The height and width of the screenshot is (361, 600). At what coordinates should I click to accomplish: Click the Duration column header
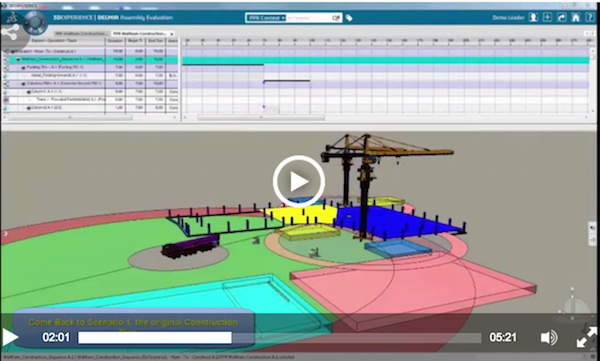tap(115, 41)
